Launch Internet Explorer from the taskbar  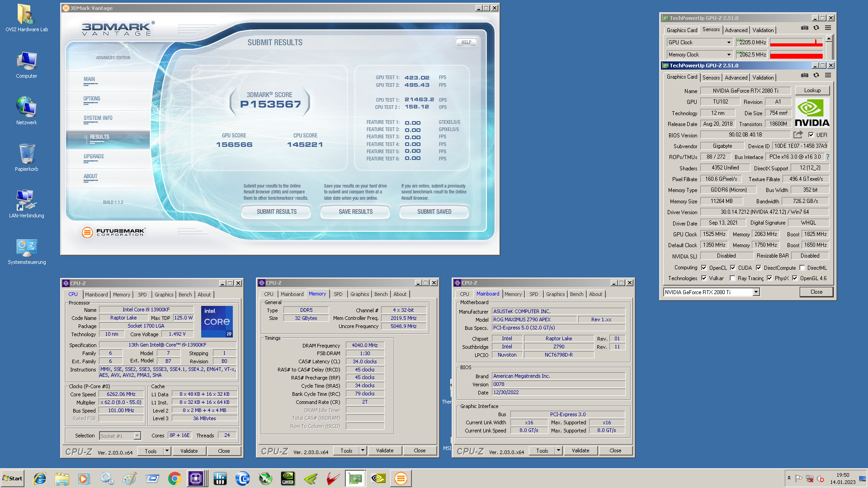[x=40, y=479]
